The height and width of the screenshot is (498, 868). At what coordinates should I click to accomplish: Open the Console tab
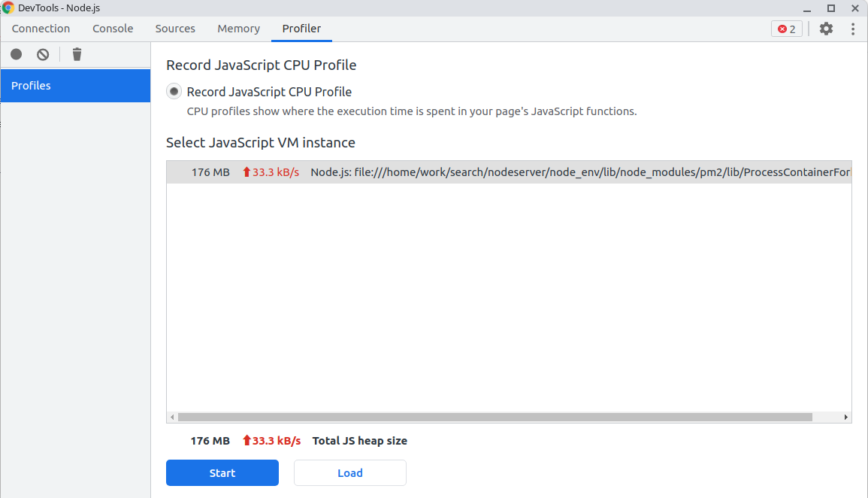click(113, 29)
